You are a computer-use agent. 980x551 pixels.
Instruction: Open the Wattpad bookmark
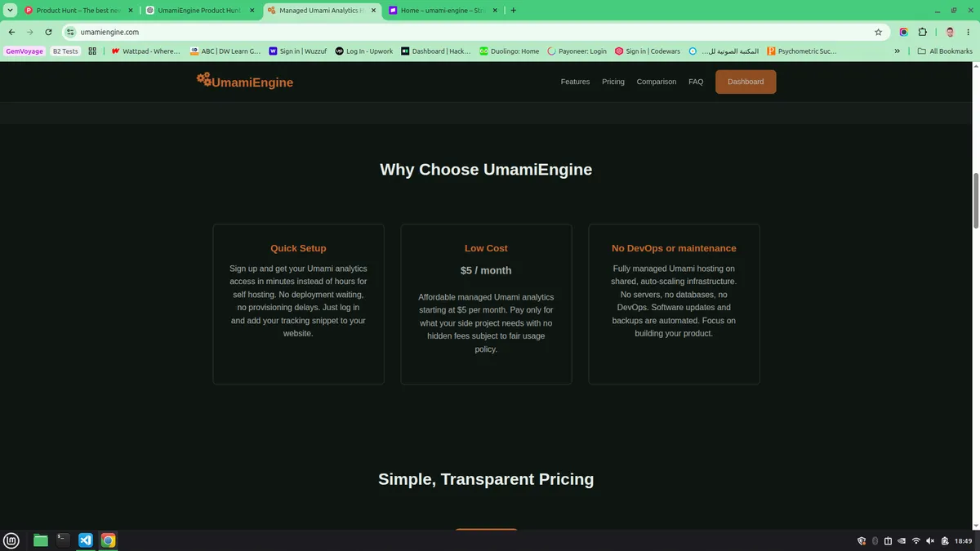[x=145, y=51]
